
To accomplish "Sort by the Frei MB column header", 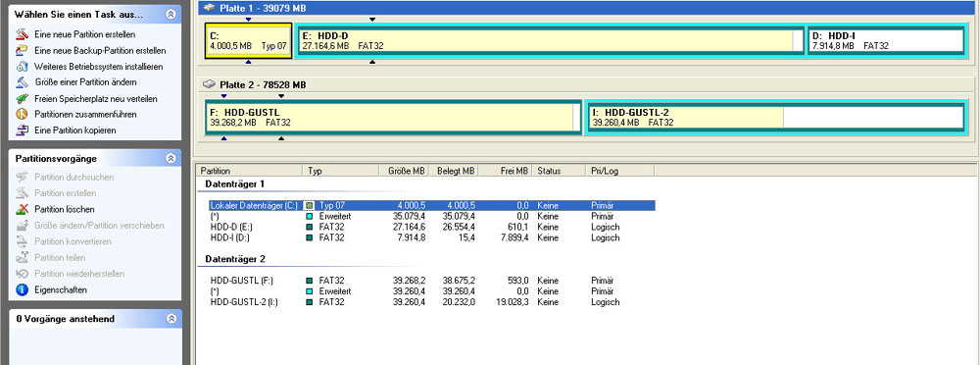I will click(506, 171).
